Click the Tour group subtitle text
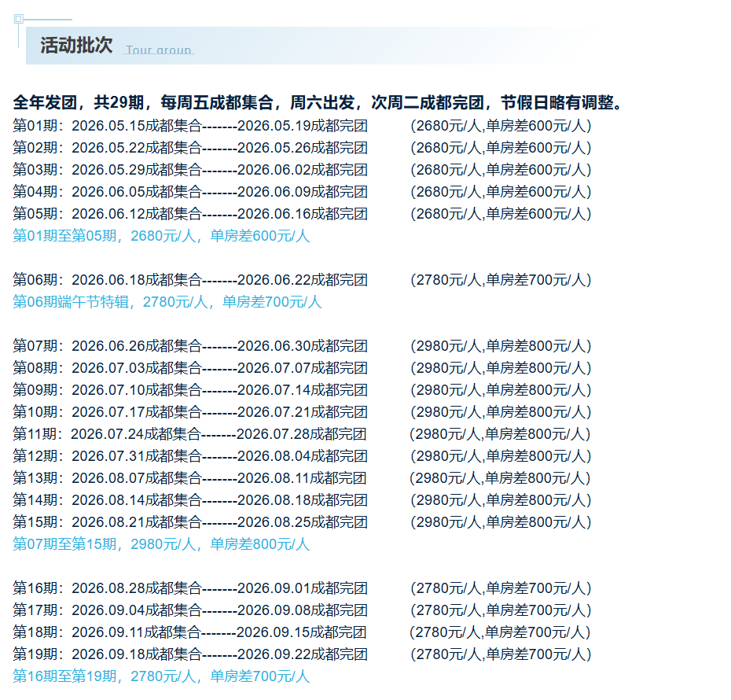This screenshot has height=700, width=731. click(159, 50)
